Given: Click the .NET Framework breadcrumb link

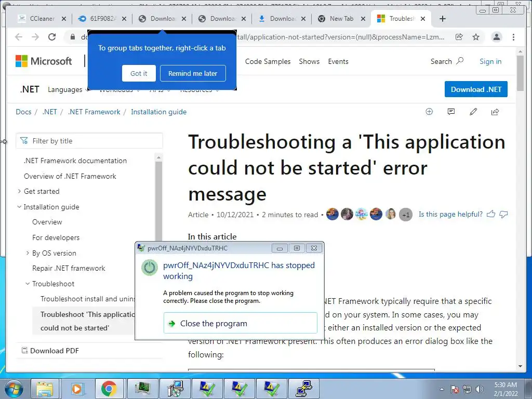Looking at the screenshot, I should (x=94, y=112).
